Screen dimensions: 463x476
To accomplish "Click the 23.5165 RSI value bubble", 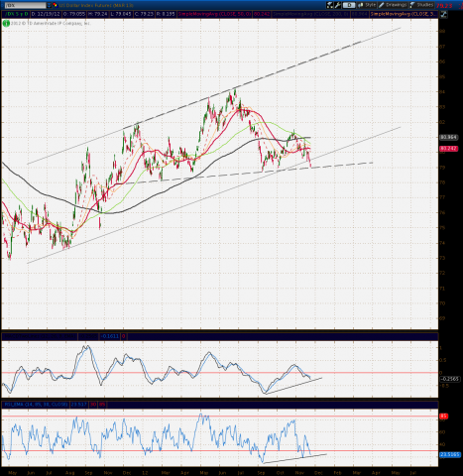I will click(x=450, y=455).
